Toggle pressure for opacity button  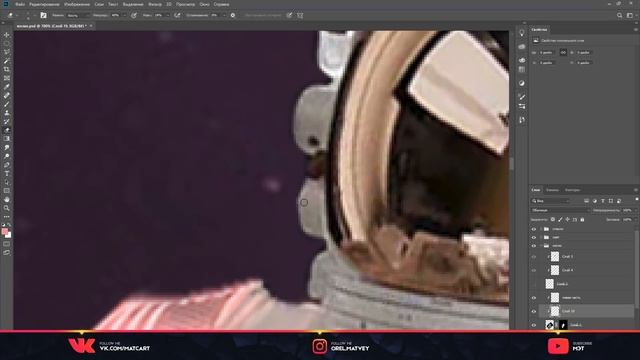click(133, 16)
